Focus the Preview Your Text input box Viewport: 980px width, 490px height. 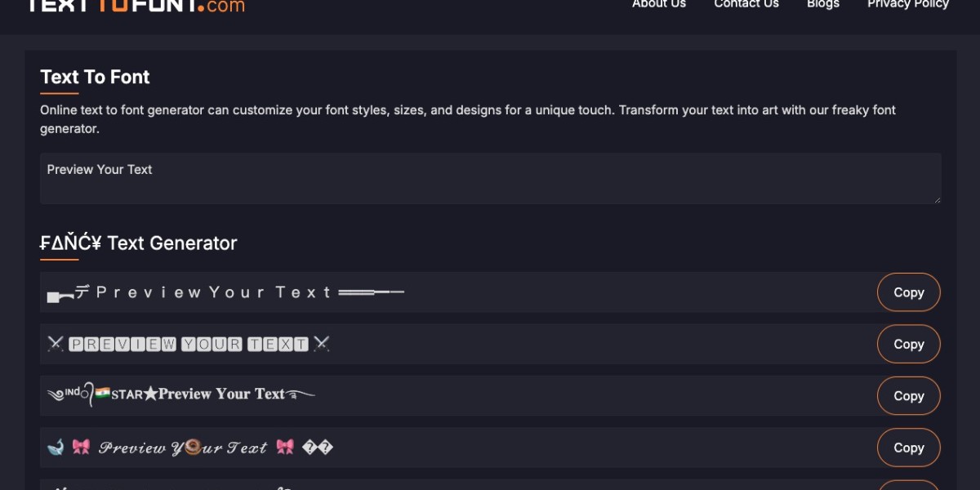coord(490,178)
